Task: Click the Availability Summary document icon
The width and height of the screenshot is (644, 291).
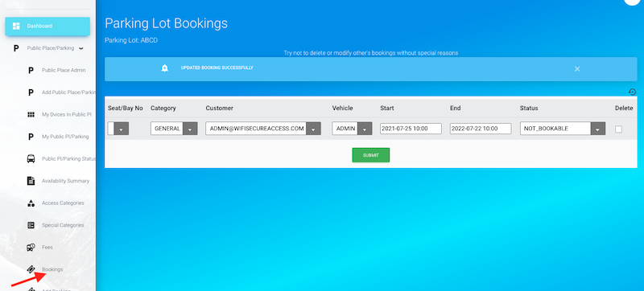Action: click(x=31, y=181)
